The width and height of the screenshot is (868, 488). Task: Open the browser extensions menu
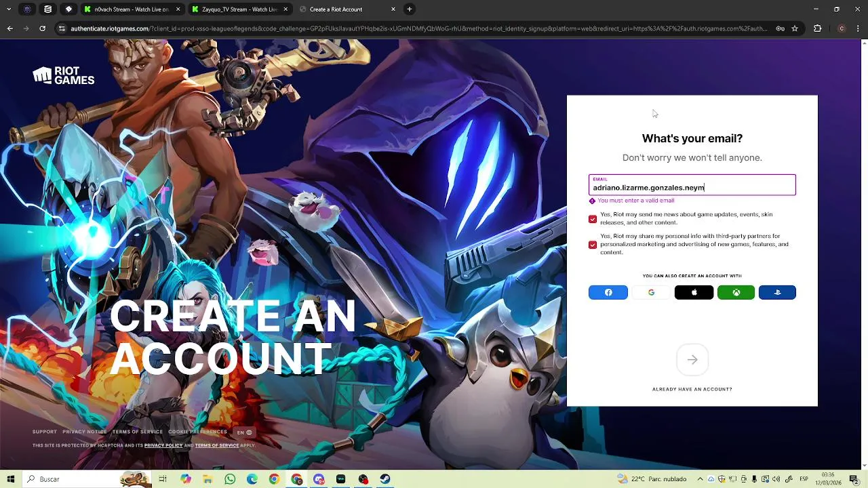[x=817, y=28]
